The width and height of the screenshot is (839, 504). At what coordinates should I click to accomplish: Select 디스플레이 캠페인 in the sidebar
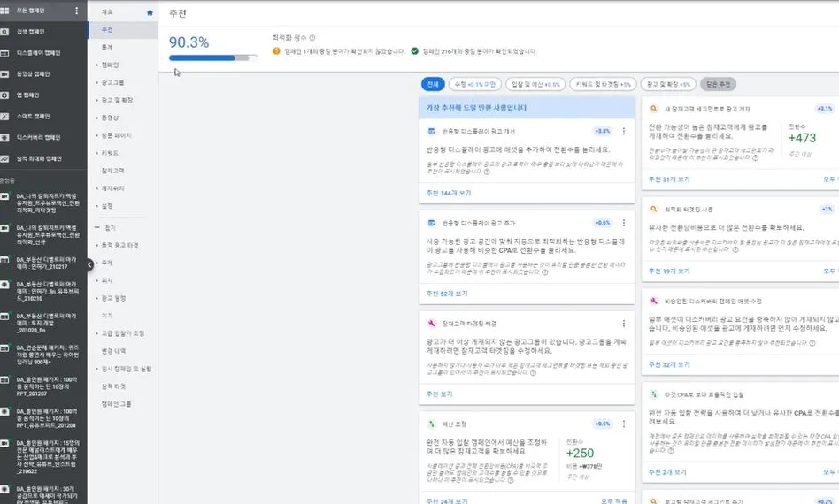coord(39,53)
